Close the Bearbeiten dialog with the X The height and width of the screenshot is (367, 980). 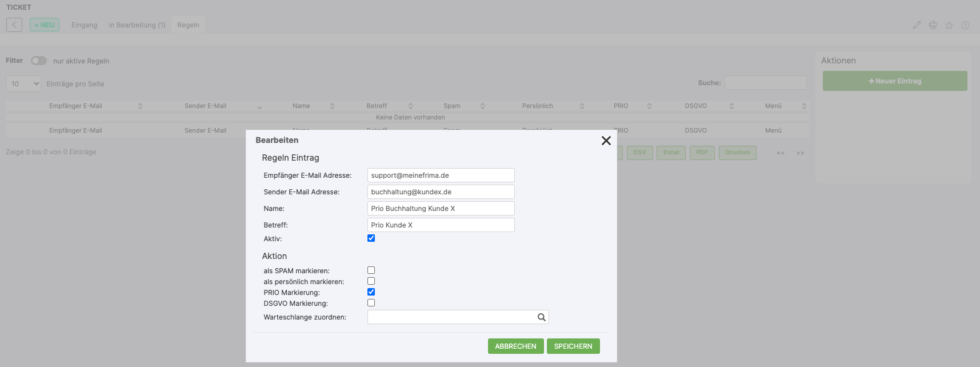[x=606, y=141]
